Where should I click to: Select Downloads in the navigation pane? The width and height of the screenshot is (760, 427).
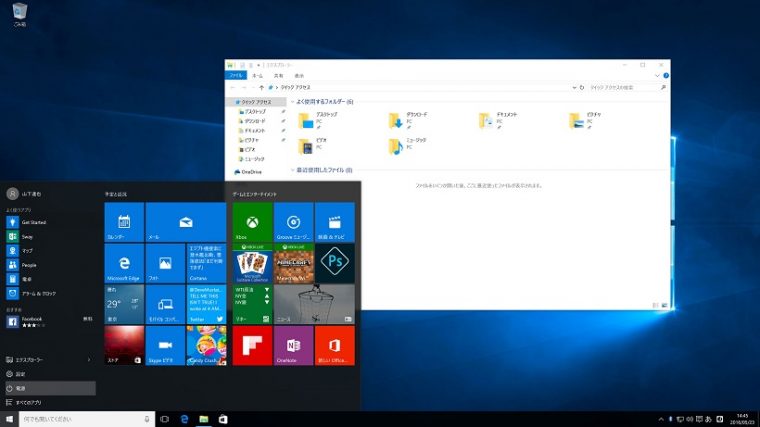(256, 121)
